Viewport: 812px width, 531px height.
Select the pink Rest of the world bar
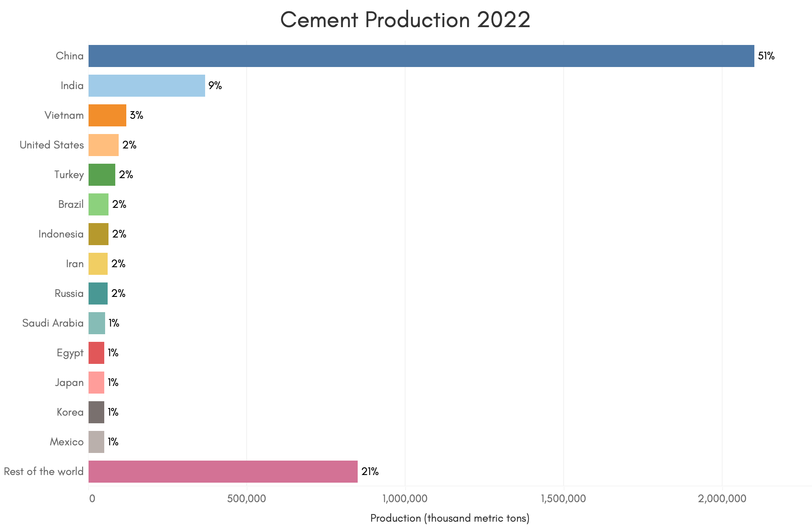223,472
